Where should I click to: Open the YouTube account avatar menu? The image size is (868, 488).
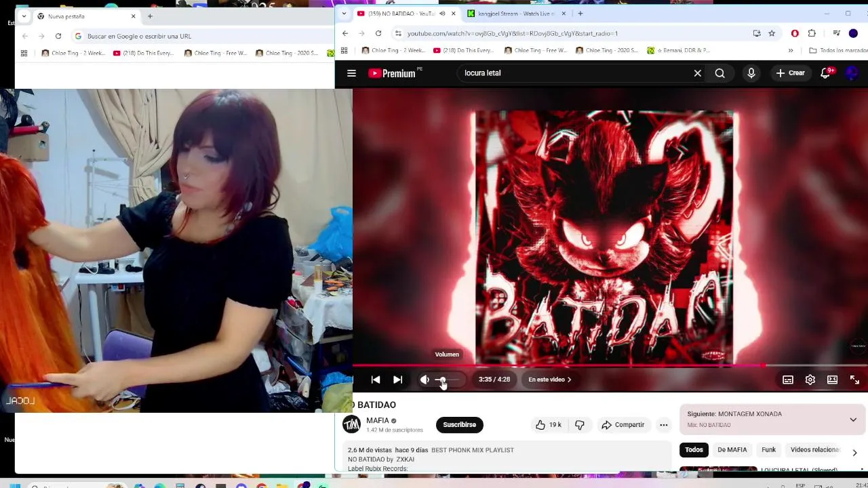pyautogui.click(x=852, y=73)
